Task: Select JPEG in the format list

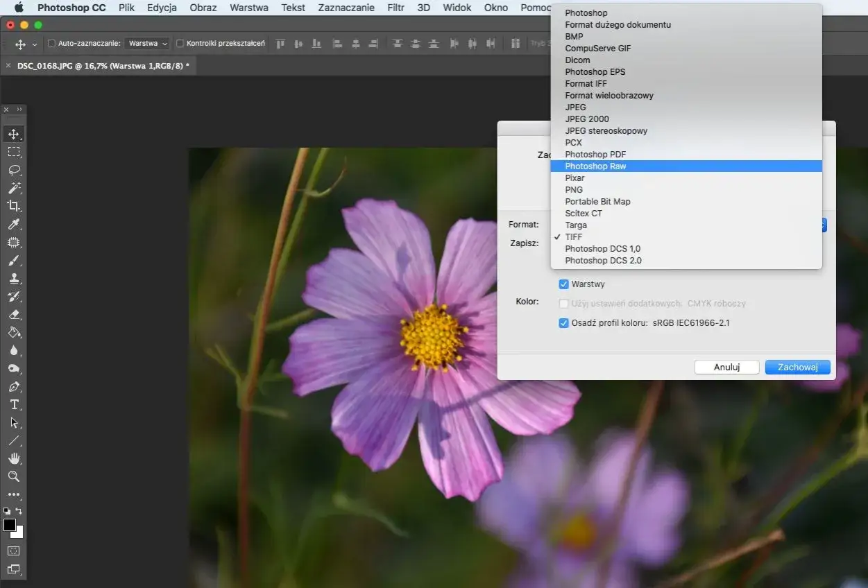Action: tap(575, 107)
